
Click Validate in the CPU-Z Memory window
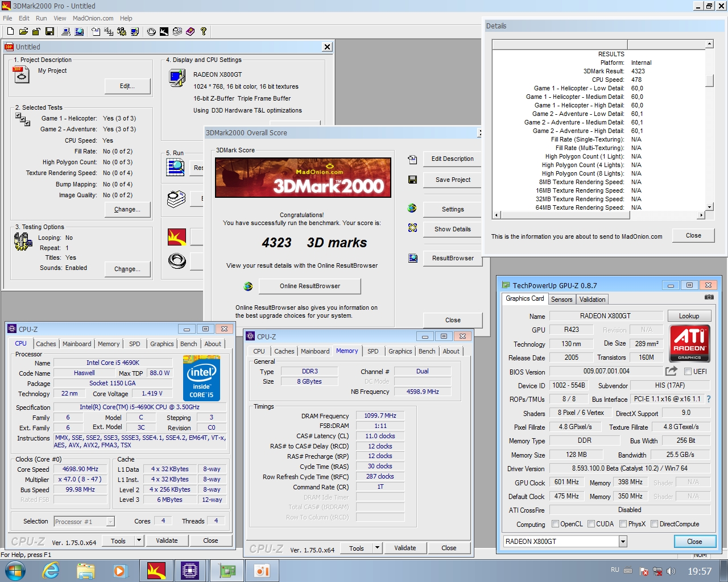pos(405,548)
